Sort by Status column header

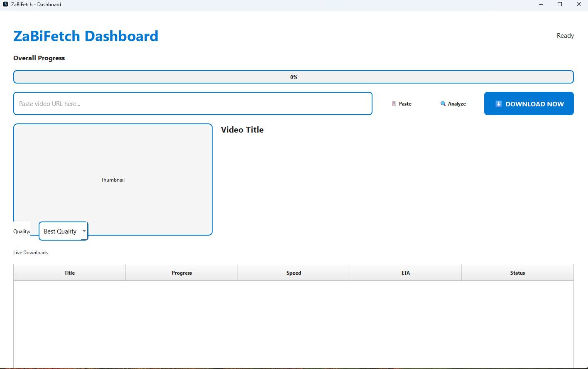tap(517, 273)
